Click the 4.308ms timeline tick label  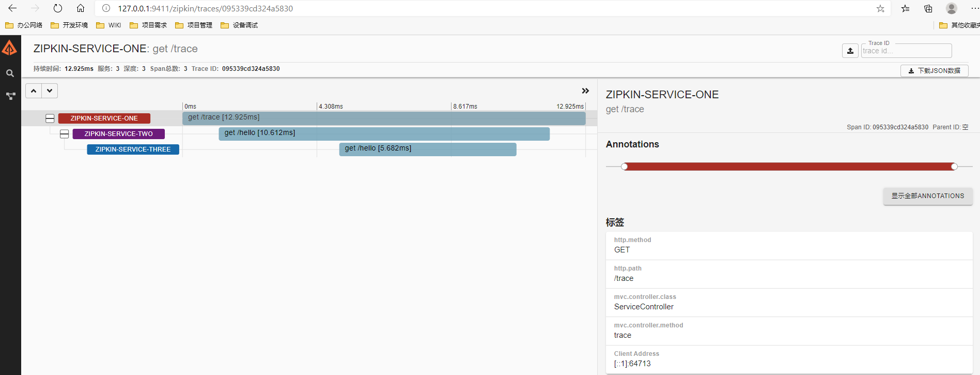click(331, 107)
